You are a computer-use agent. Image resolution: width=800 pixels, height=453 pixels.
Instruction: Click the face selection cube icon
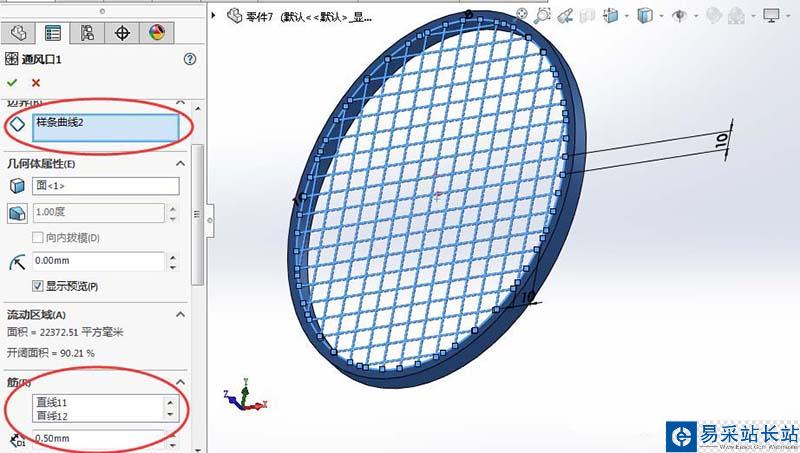coord(17,186)
